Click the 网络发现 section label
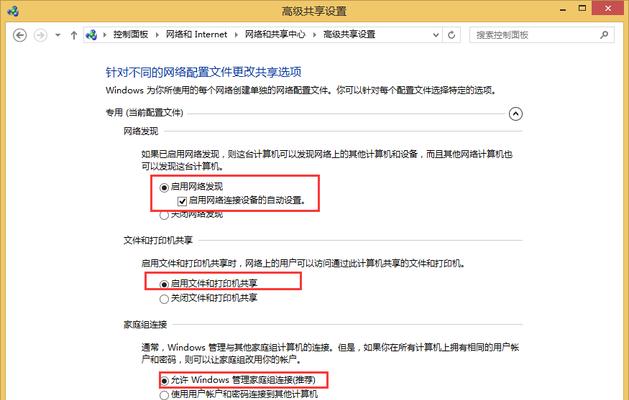The image size is (629, 400). pos(141,131)
